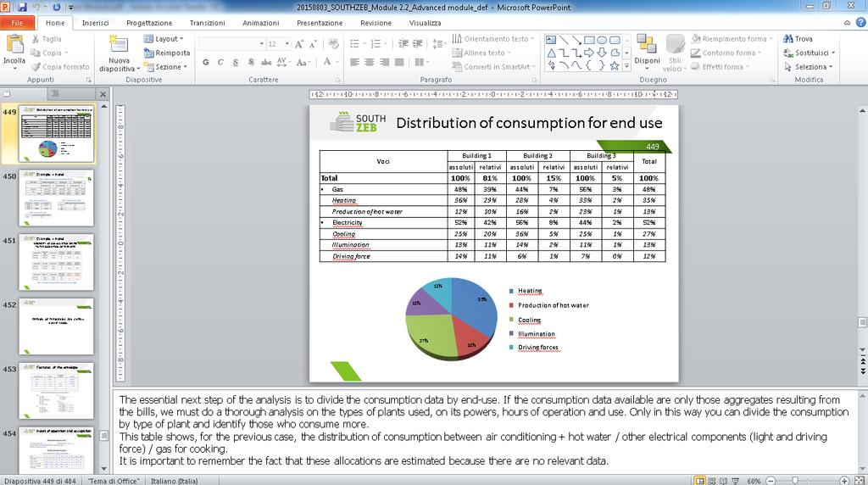Viewport: 868px width, 485px height.
Task: Click the Nuova diapositiva icon
Action: (119, 44)
